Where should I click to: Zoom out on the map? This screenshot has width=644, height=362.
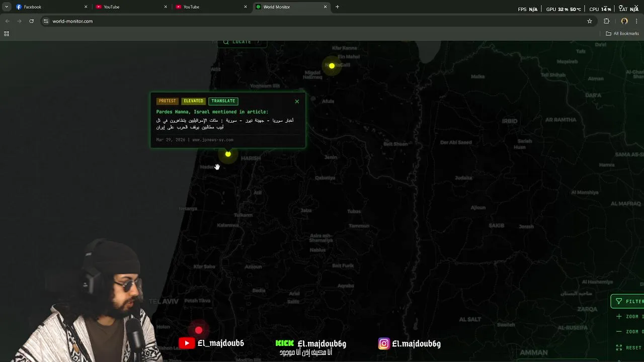pos(629,331)
